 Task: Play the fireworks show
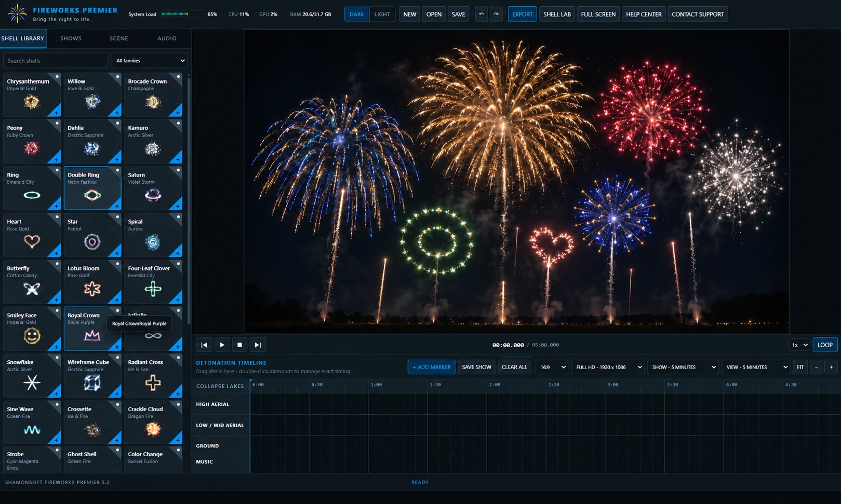(222, 345)
